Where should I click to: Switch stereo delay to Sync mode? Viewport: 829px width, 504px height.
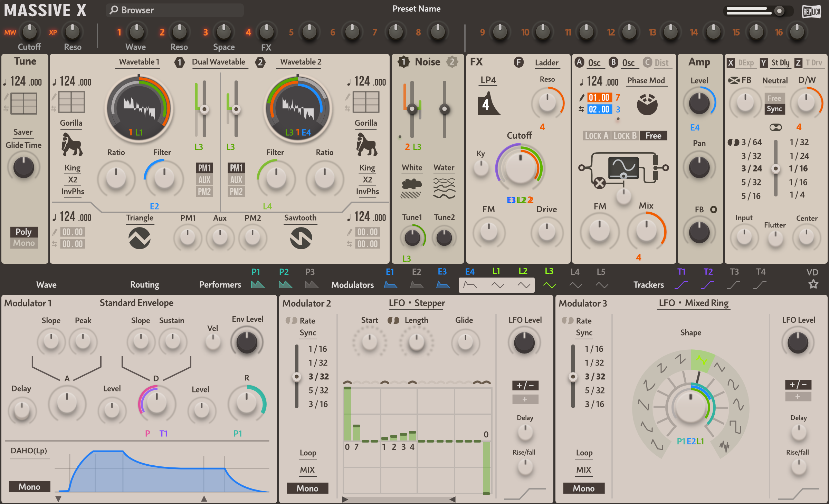click(x=774, y=109)
